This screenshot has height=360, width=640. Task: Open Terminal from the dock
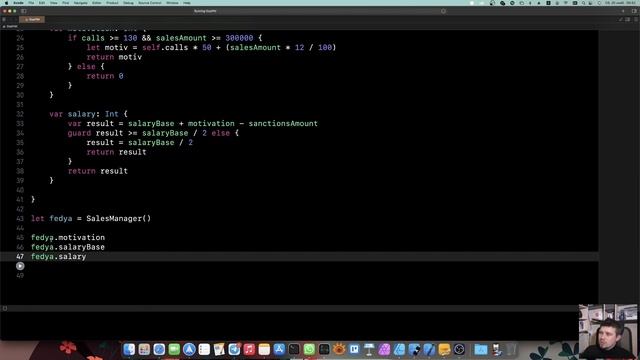[x=294, y=349]
